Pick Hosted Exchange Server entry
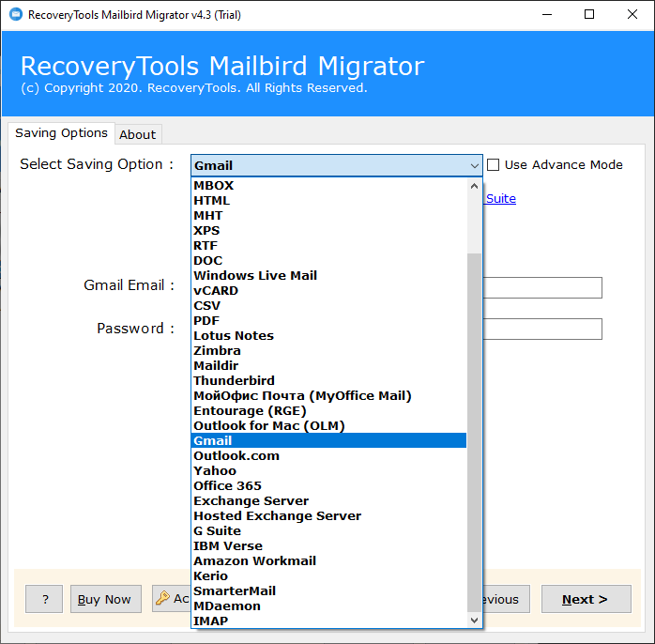 click(328, 516)
